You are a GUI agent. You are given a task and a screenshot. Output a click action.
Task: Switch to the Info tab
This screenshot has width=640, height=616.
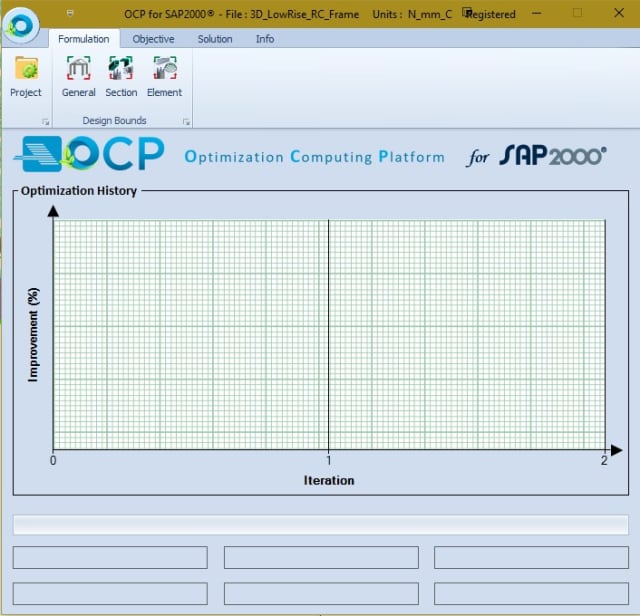pyautogui.click(x=265, y=39)
